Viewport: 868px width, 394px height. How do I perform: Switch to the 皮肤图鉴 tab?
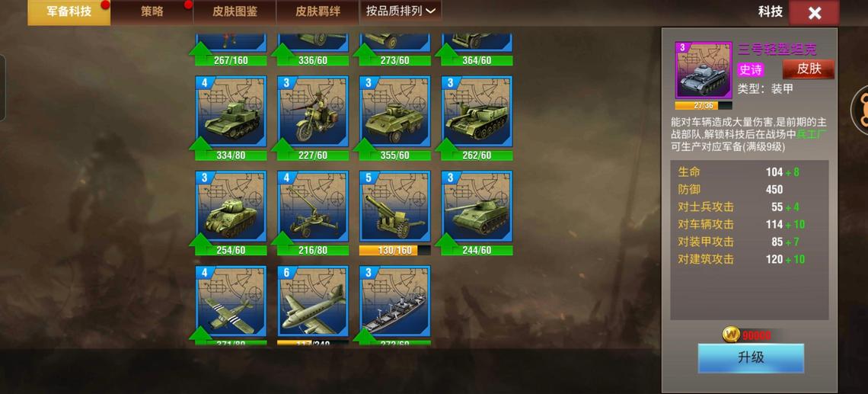235,11
